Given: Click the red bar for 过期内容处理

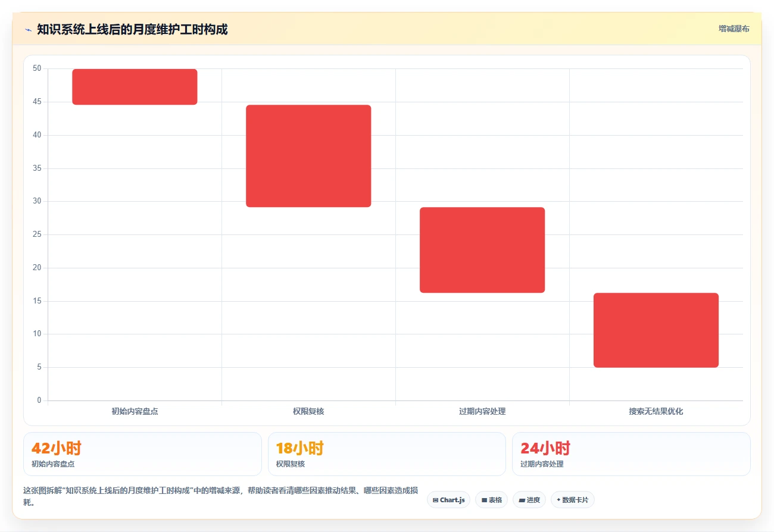Looking at the screenshot, I should (x=482, y=250).
